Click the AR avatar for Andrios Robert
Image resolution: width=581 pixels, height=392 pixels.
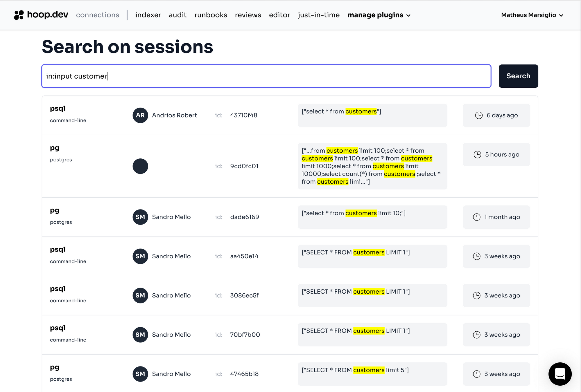pos(140,115)
